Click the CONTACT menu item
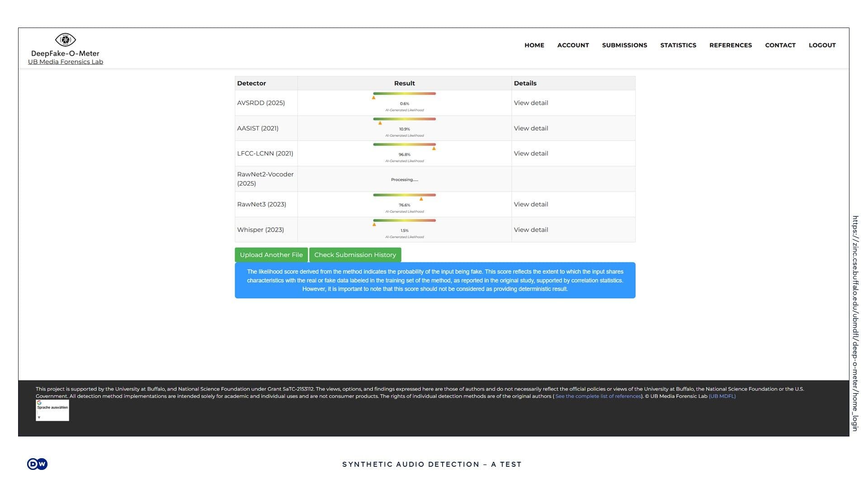This screenshot has height=488, width=868. 780,45
